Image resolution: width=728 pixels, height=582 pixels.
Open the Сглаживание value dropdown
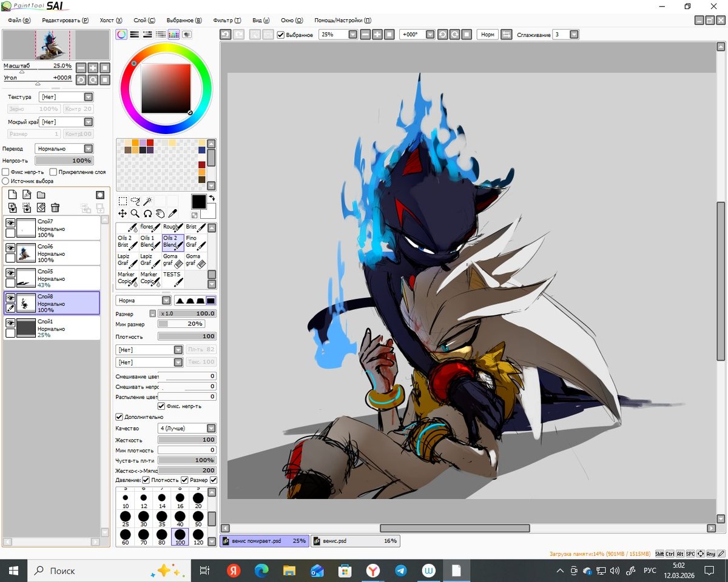(565, 35)
